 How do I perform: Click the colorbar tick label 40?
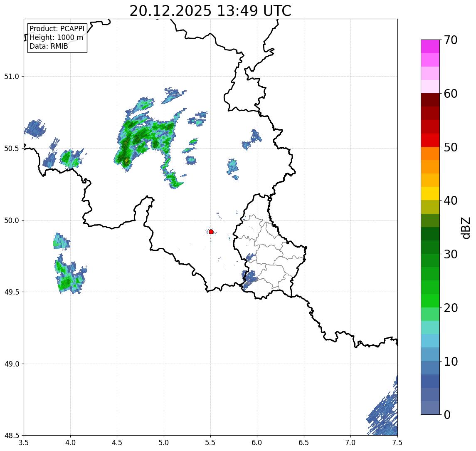(x=451, y=201)
